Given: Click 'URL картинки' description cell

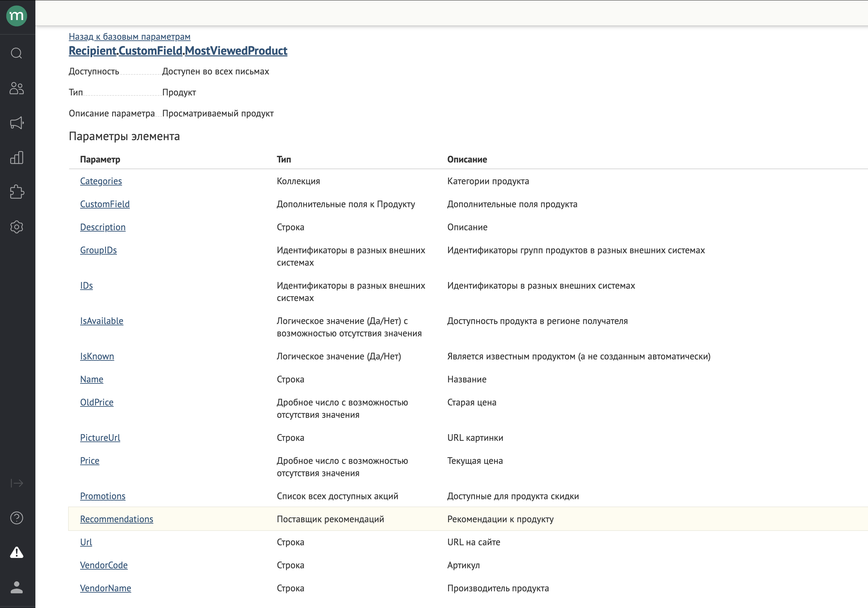Looking at the screenshot, I should pyautogui.click(x=475, y=437).
